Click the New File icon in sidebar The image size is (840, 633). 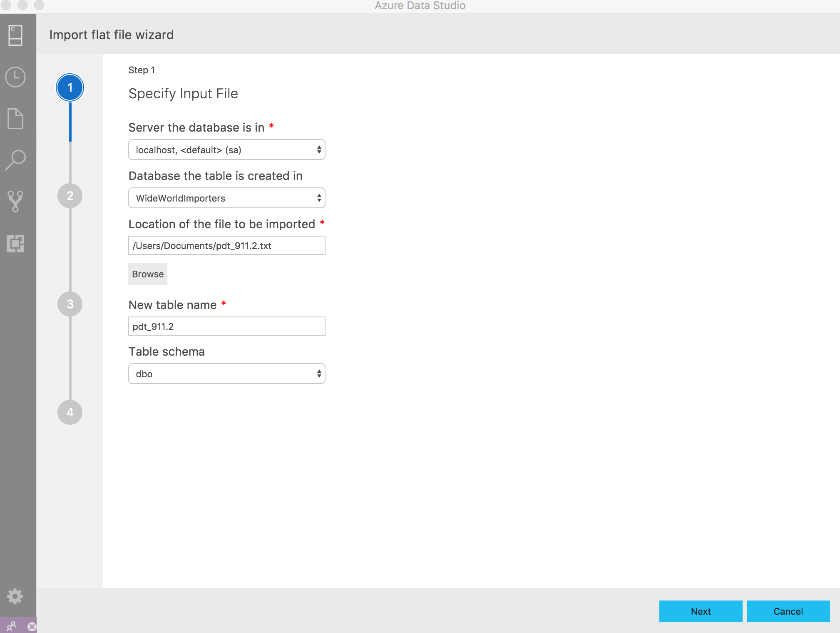click(16, 118)
